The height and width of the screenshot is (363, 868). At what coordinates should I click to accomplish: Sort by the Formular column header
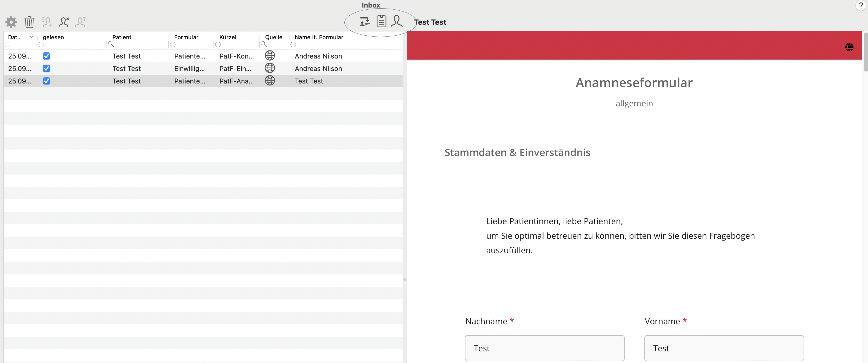tap(186, 37)
